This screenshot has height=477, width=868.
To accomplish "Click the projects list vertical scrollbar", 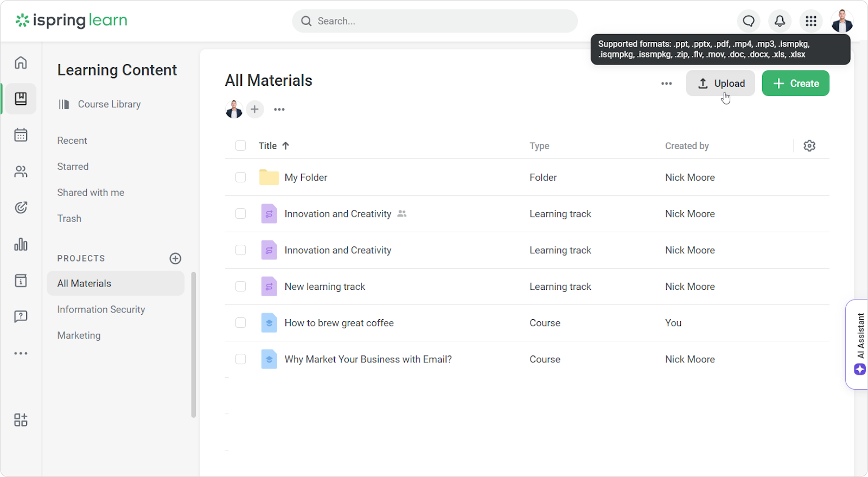I will pos(194,345).
